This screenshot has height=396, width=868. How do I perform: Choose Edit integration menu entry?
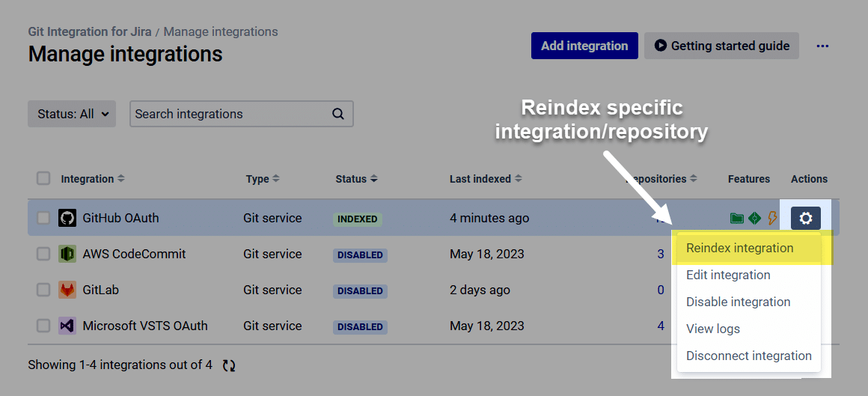click(749, 275)
